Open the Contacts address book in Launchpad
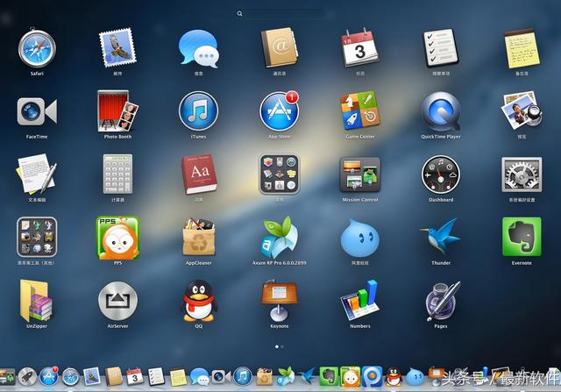Image resolution: width=561 pixels, height=392 pixels. click(280, 47)
